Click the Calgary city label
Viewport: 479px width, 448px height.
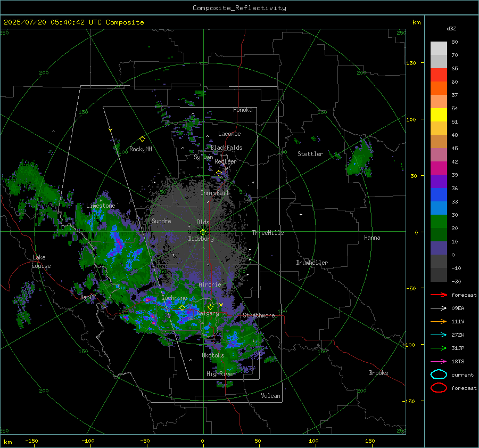208,313
